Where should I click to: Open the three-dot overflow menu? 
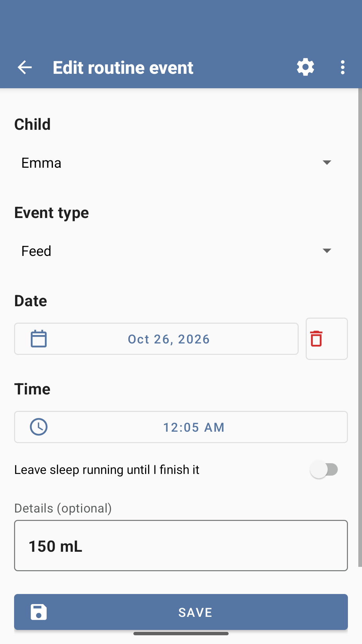point(342,67)
